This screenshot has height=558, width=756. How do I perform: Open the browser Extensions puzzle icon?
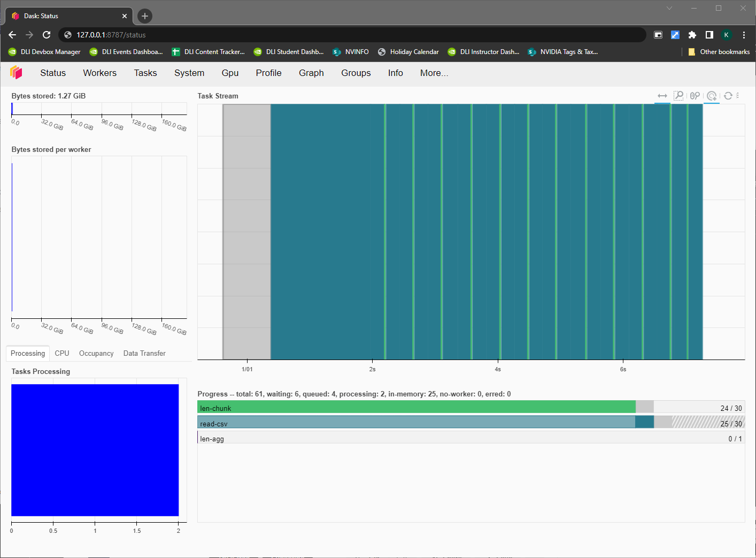coord(692,35)
